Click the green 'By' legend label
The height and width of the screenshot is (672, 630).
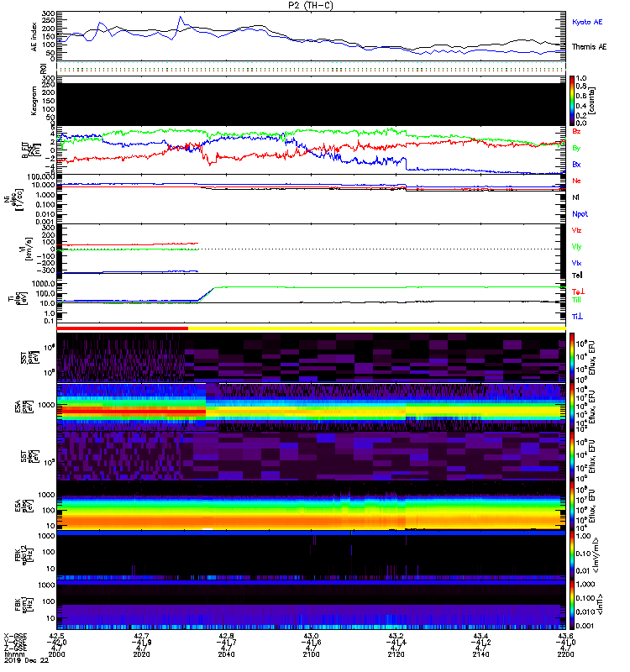point(576,148)
